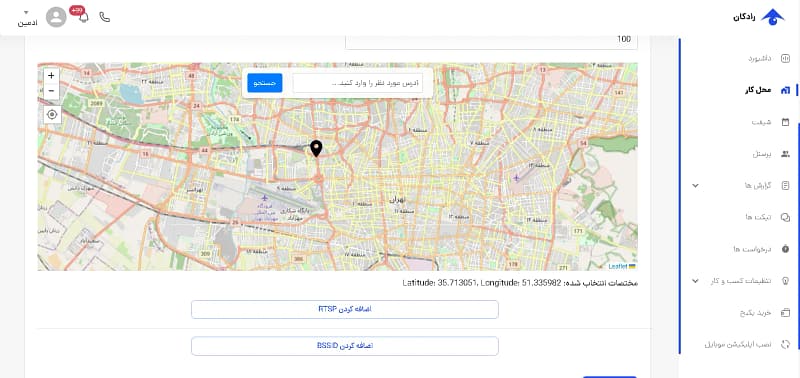The image size is (800, 378).
Task: Click the blue search (جستجو) button
Action: [265, 83]
